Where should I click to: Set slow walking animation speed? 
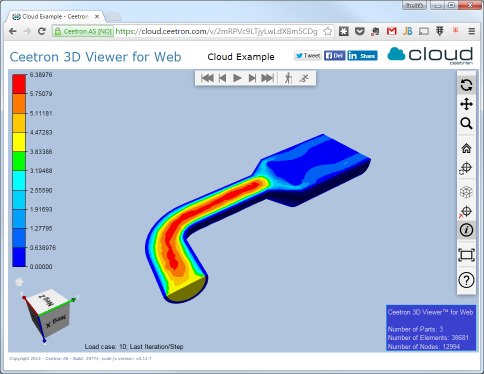coord(288,78)
